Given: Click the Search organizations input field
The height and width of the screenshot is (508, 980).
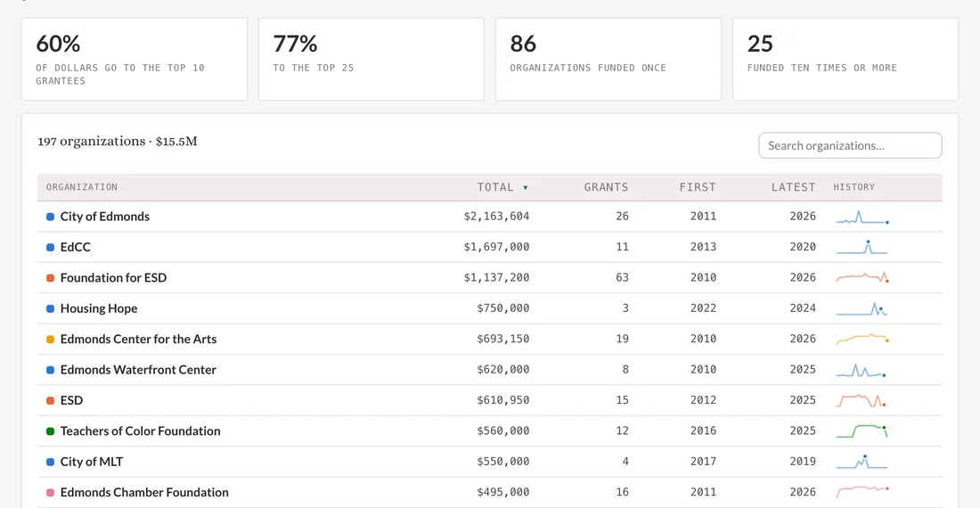Looking at the screenshot, I should click(x=850, y=145).
